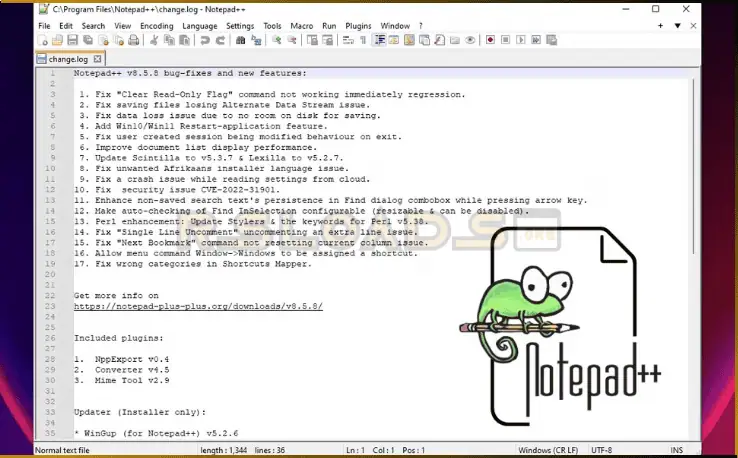This screenshot has height=458, width=738.
Task: Toggle the INS insert mode indicator
Action: point(676,450)
